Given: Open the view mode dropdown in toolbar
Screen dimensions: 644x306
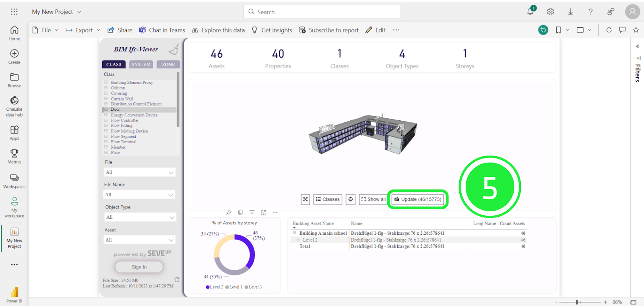Looking at the screenshot, I should click(x=584, y=30).
